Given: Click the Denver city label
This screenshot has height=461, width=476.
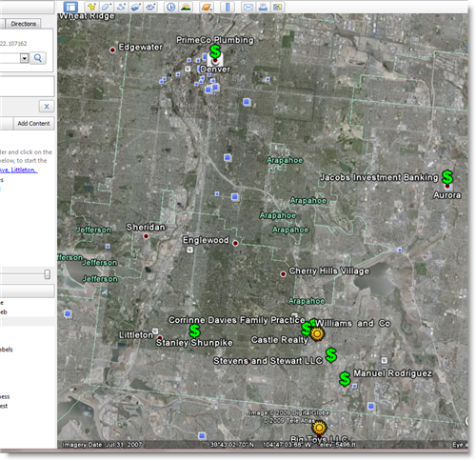Looking at the screenshot, I should point(215,69).
